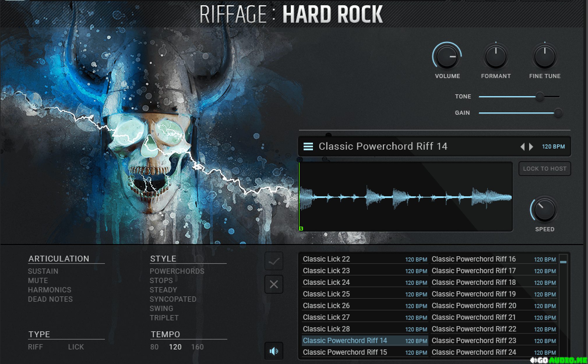The width and height of the screenshot is (588, 364).
Task: Select Classic Lick 25 in the list
Action: pyautogui.click(x=365, y=294)
